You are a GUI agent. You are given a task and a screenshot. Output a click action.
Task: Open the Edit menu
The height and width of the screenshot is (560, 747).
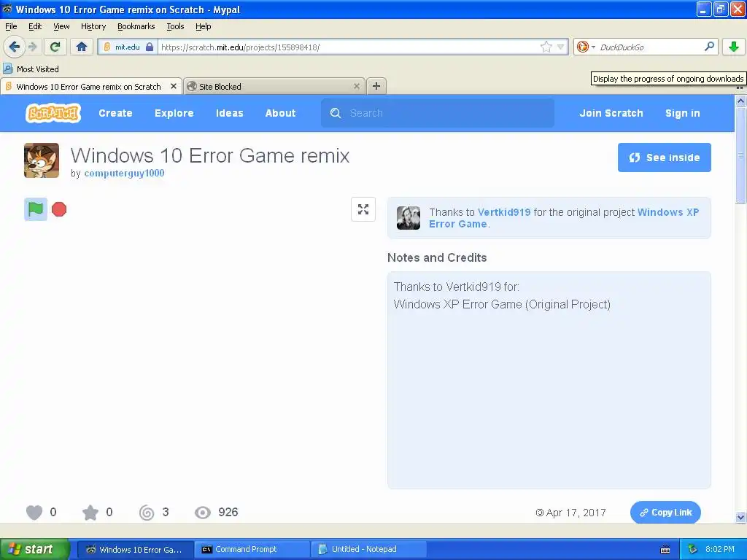[35, 26]
